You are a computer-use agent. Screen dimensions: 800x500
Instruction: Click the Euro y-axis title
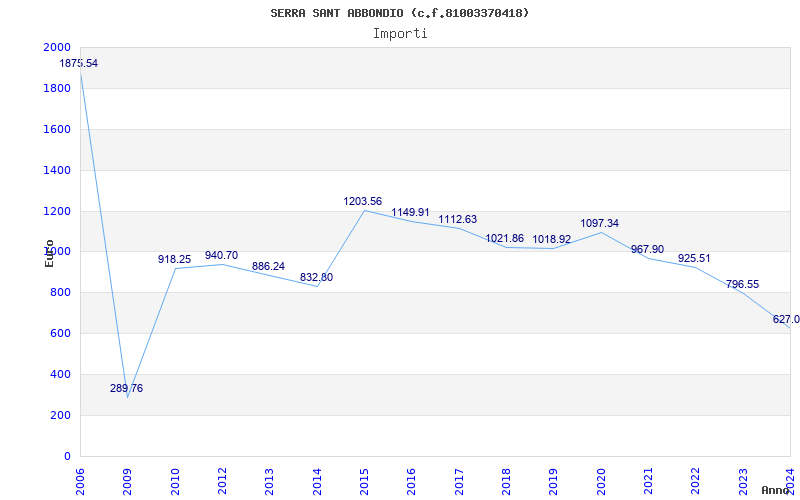click(49, 253)
